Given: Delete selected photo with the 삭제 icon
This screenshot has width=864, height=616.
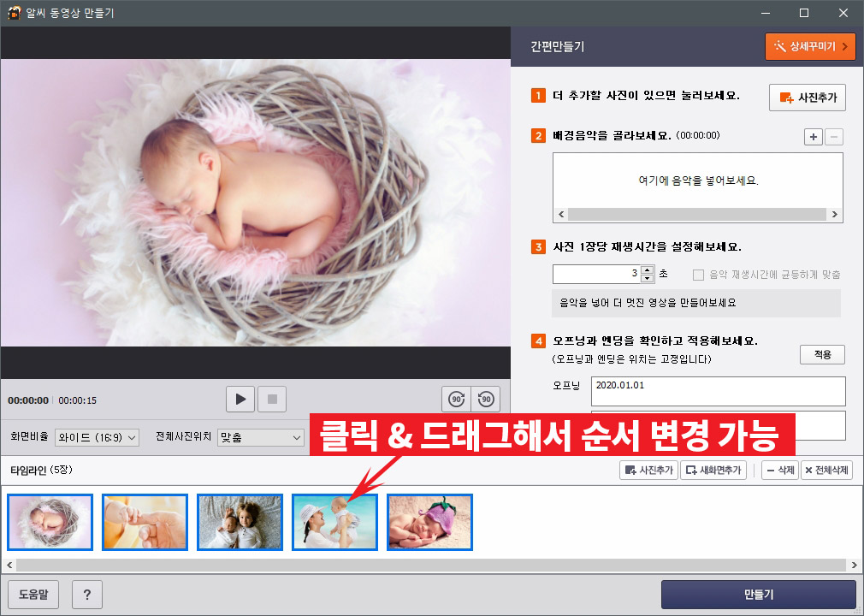Looking at the screenshot, I should tap(778, 469).
